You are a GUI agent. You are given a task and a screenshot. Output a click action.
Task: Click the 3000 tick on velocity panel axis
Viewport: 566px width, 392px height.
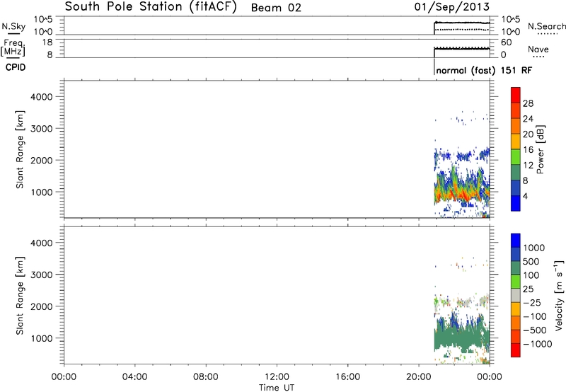click(41, 275)
